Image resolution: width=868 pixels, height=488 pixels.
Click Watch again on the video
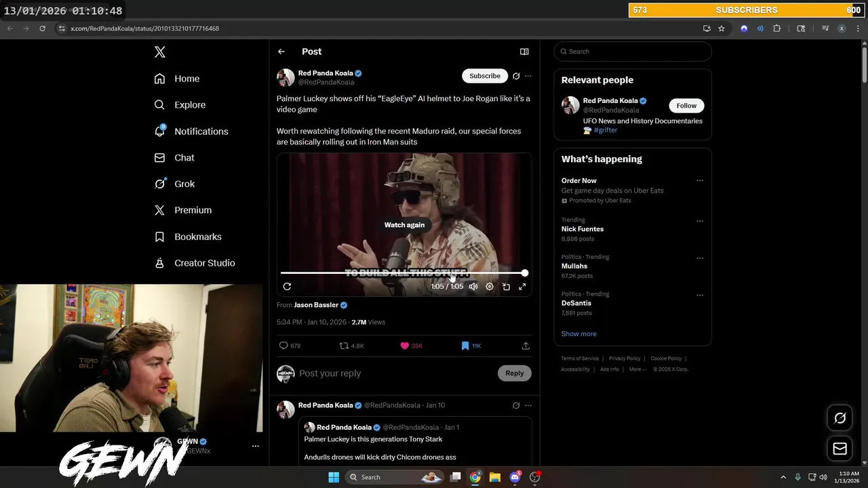pos(404,225)
